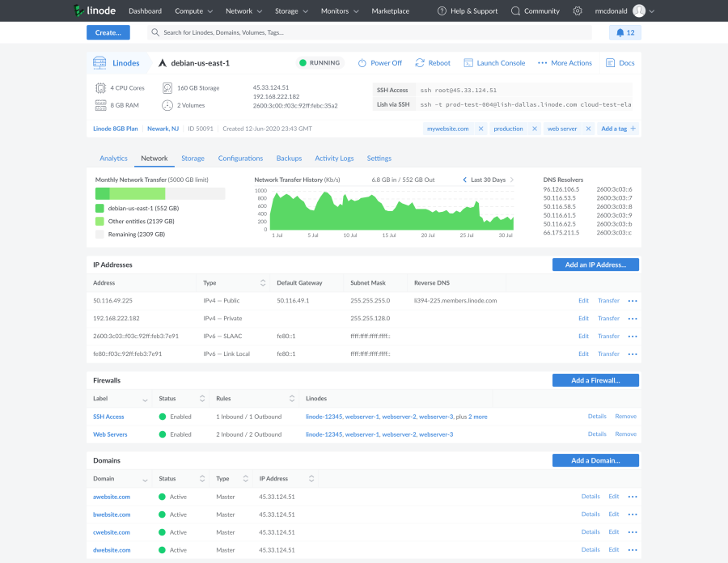The image size is (728, 563).
Task: Click Add an IP Address button
Action: coord(595,265)
